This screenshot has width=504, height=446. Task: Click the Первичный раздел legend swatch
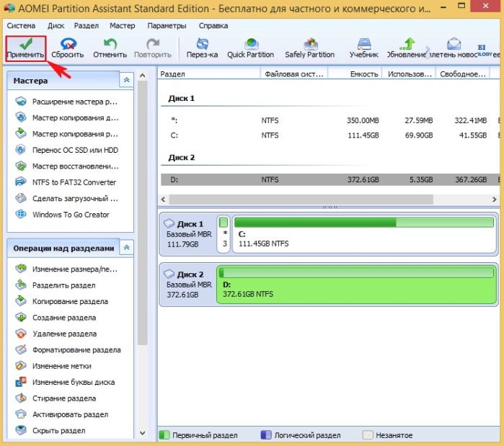coord(164,435)
